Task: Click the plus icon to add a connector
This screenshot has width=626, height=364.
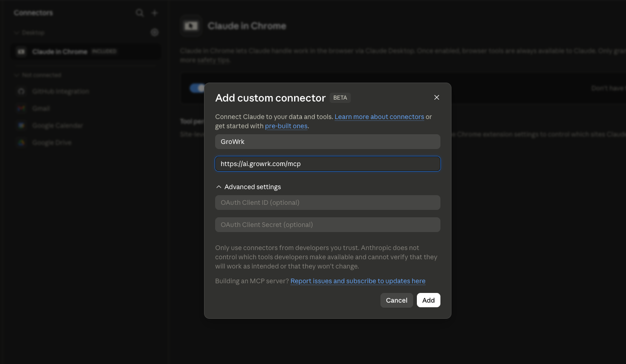Action: click(x=155, y=13)
